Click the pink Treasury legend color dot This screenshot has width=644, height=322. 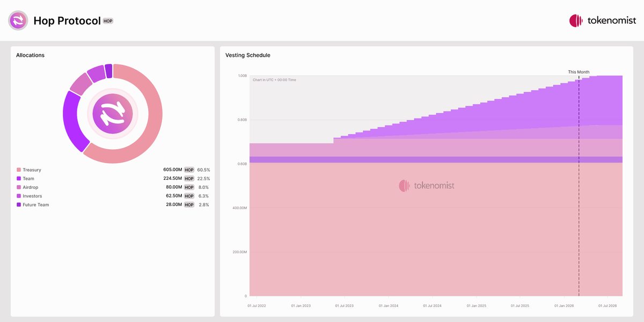tap(18, 170)
